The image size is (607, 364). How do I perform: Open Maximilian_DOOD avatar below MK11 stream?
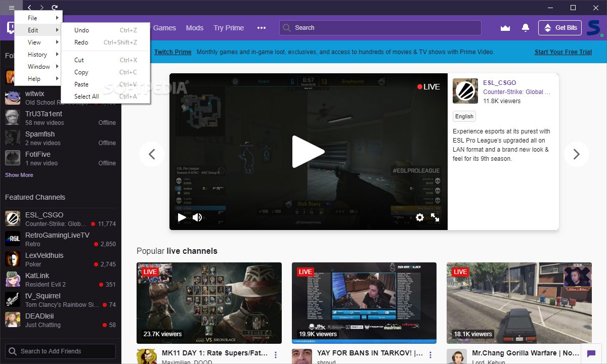[147, 356]
